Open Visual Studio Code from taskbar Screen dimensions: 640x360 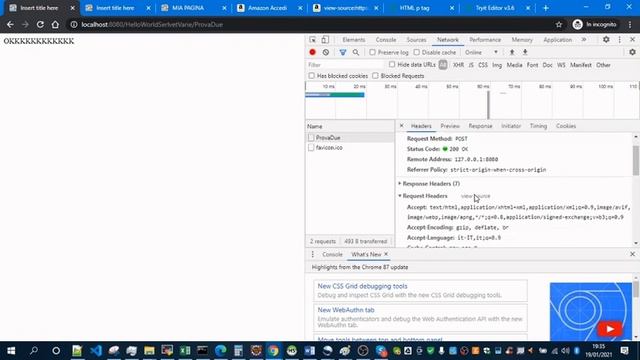[96, 351]
